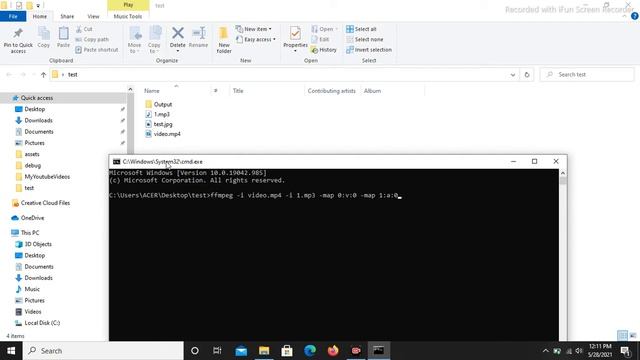Open the New item dropdown
Viewport: 640px width, 360px height.
pyautogui.click(x=253, y=29)
